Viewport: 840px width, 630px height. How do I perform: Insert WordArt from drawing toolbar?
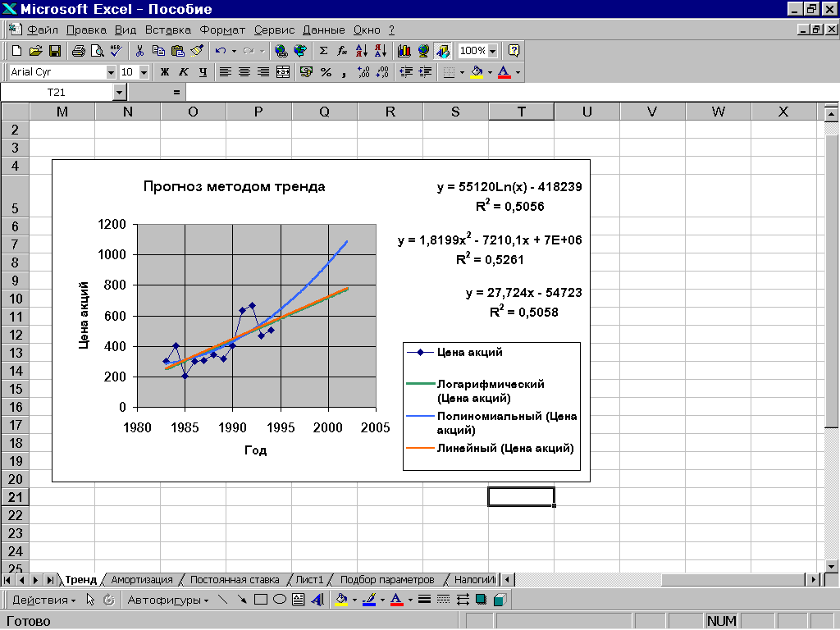[x=317, y=600]
